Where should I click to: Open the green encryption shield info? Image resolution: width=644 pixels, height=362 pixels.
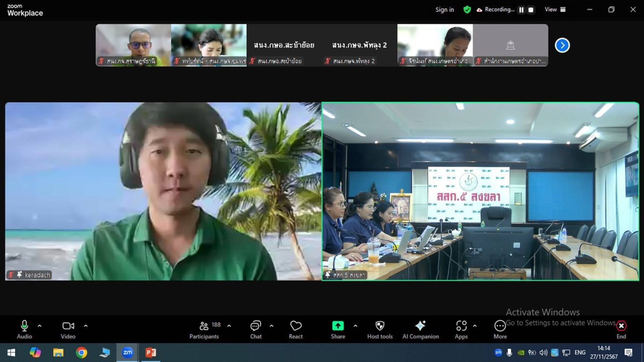pyautogui.click(x=467, y=10)
